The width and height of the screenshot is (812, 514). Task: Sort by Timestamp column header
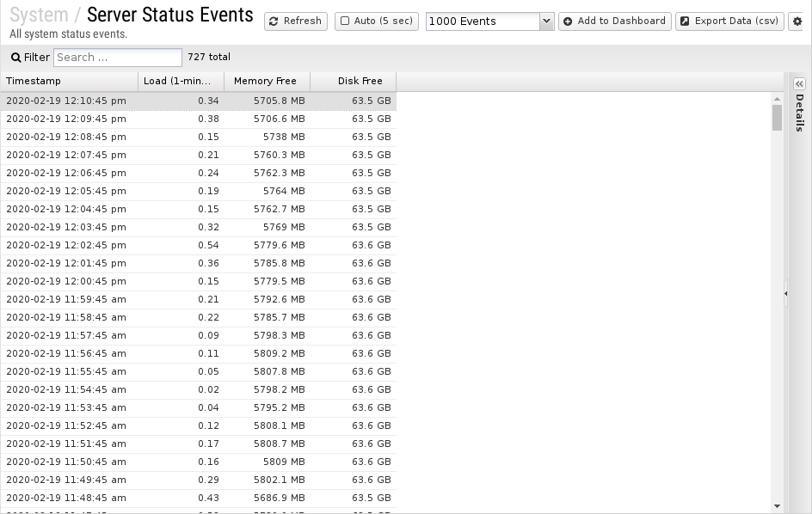[x=70, y=82]
